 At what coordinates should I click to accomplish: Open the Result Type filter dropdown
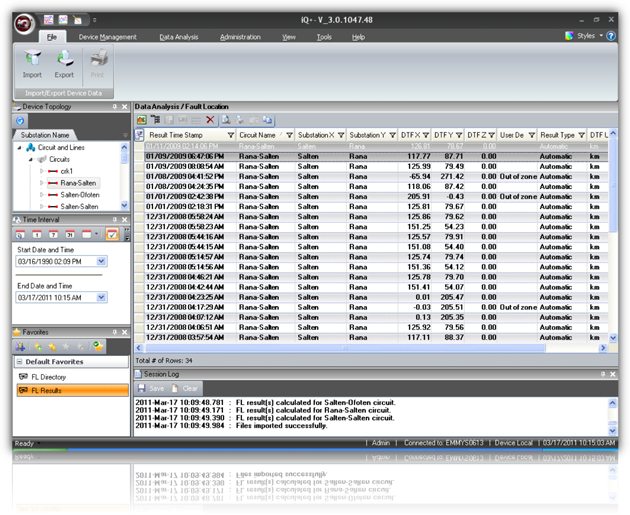point(581,135)
